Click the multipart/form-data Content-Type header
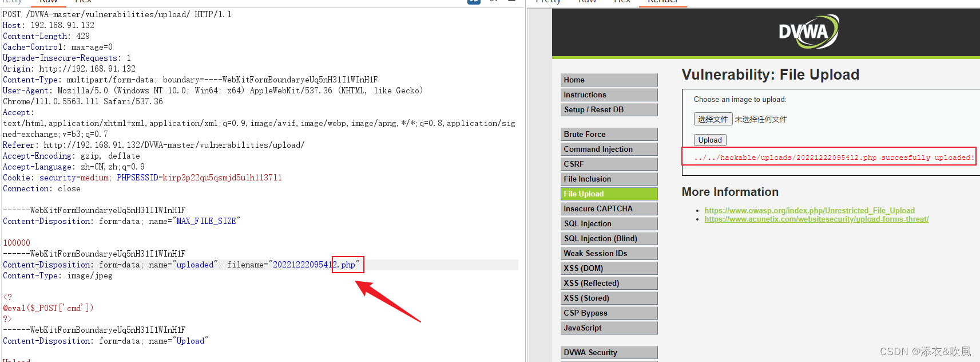Image resolution: width=980 pixels, height=362 pixels. (190, 80)
